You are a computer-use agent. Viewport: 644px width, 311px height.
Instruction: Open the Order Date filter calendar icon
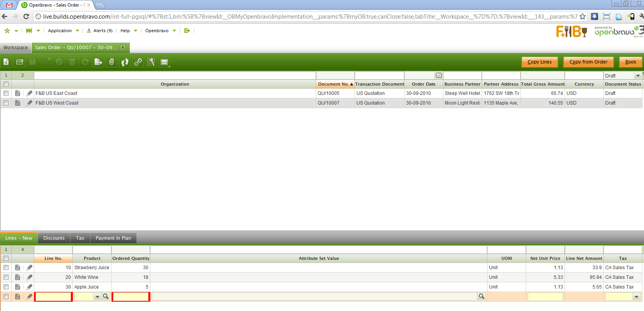pos(439,76)
